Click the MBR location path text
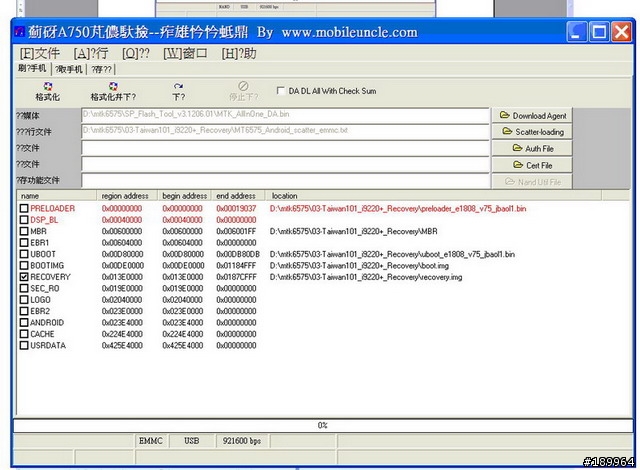 (353, 231)
